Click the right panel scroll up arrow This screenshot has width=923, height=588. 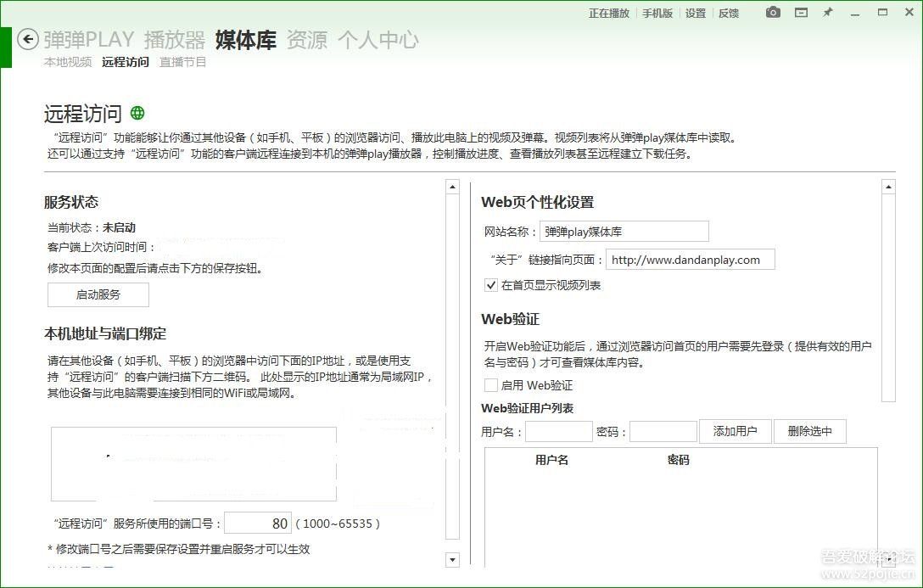[888, 188]
